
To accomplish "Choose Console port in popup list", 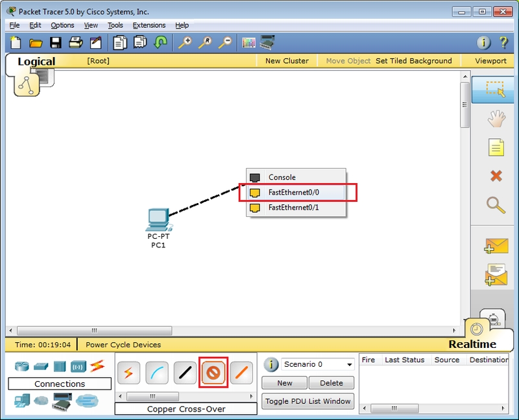I will tap(282, 177).
